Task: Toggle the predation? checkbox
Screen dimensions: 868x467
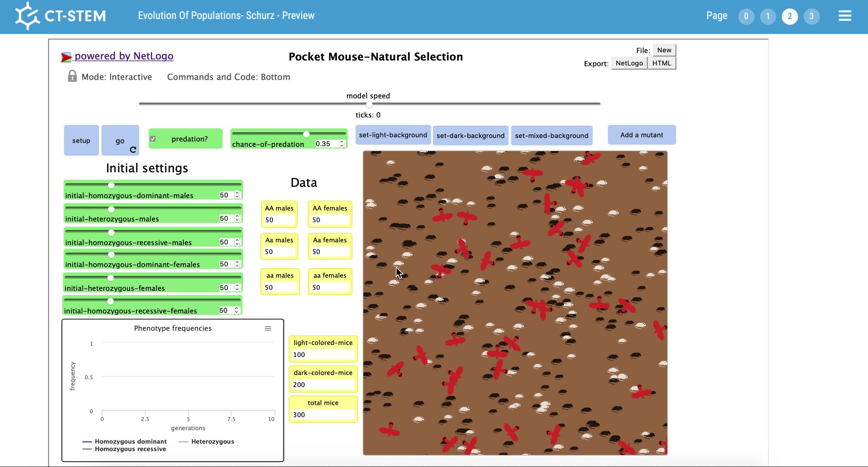Action: click(x=153, y=139)
